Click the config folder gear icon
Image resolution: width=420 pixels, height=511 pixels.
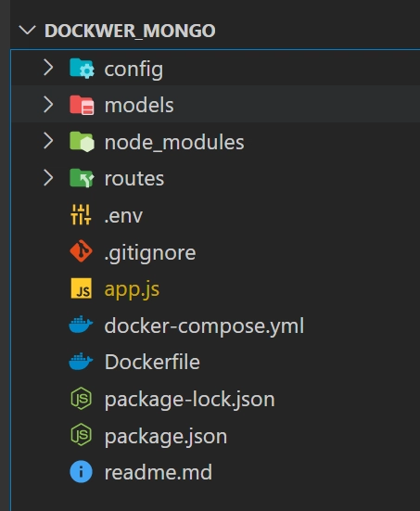tap(82, 68)
